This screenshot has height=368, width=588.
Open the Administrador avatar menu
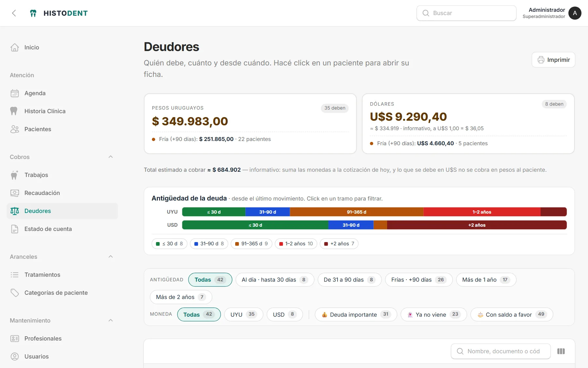[575, 13]
